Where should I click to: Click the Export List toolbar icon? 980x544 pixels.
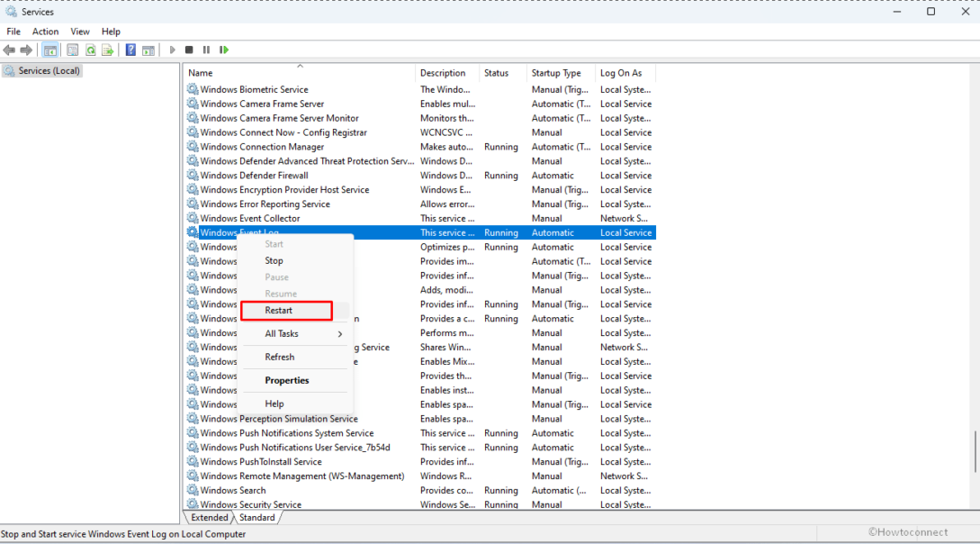point(107,50)
